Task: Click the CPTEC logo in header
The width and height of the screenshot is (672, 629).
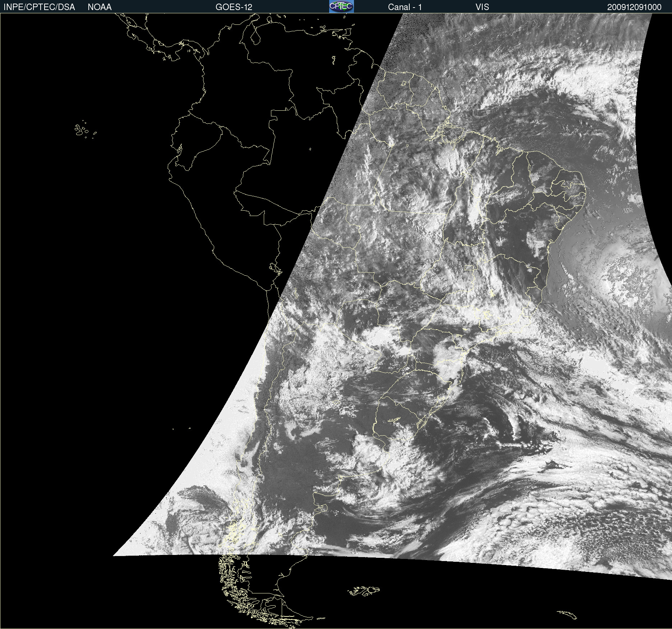Action: coord(341,6)
